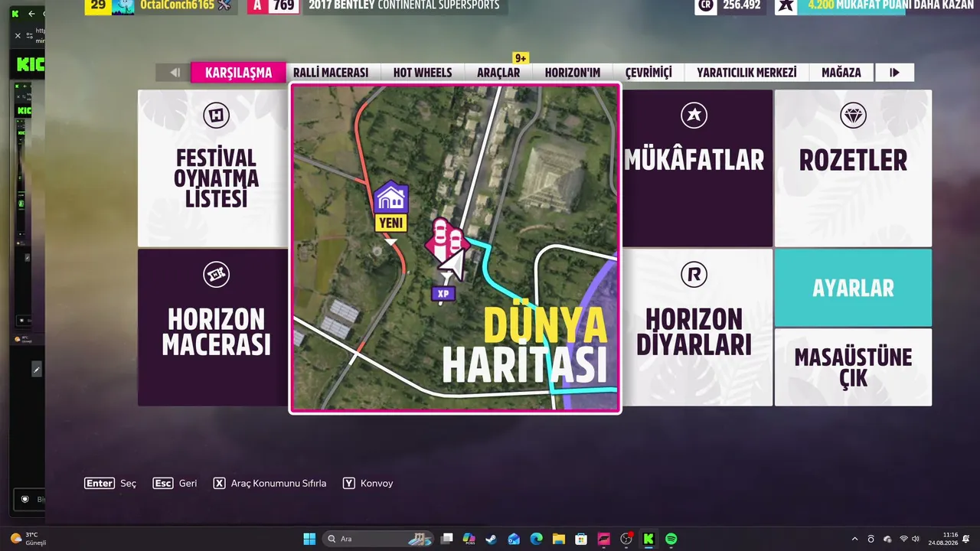Image resolution: width=980 pixels, height=551 pixels.
Task: Open the Kick app from the taskbar
Action: point(648,539)
